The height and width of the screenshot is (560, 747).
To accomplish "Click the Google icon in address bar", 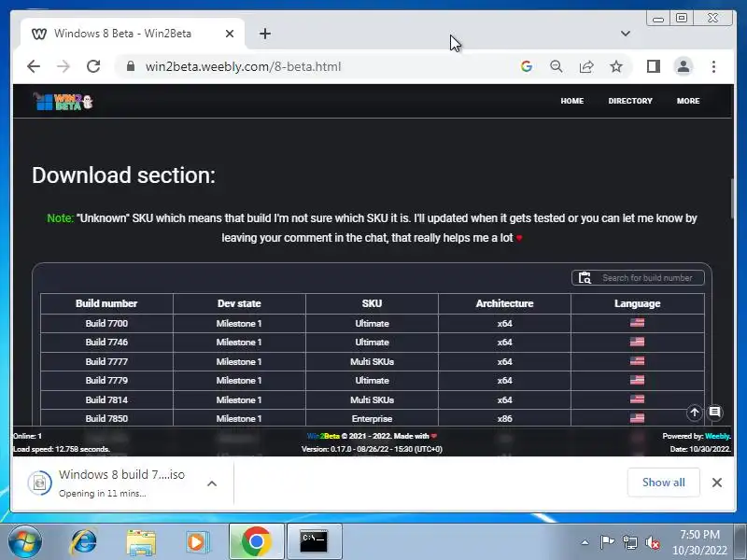I will [526, 66].
